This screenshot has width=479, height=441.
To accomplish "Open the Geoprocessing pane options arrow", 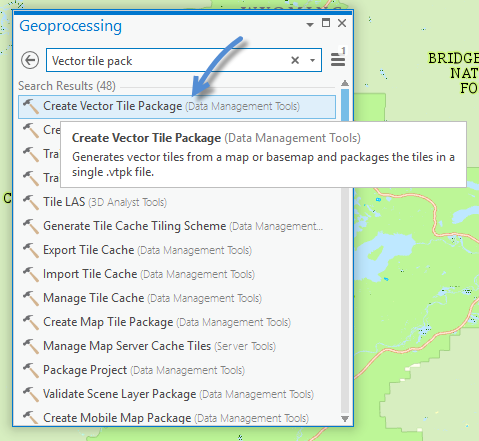I will (310, 25).
